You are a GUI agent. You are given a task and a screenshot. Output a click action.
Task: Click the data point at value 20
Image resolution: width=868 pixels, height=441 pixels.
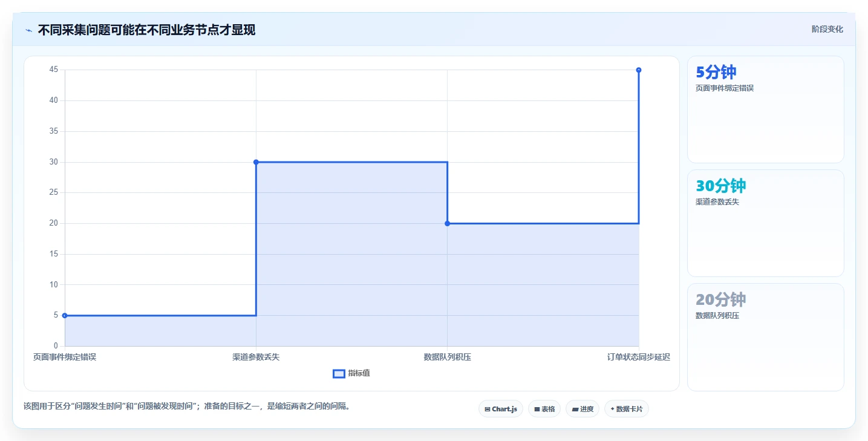point(448,223)
